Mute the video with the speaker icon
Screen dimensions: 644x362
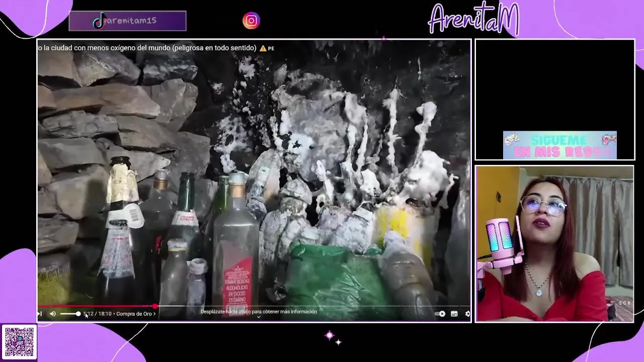pyautogui.click(x=53, y=314)
